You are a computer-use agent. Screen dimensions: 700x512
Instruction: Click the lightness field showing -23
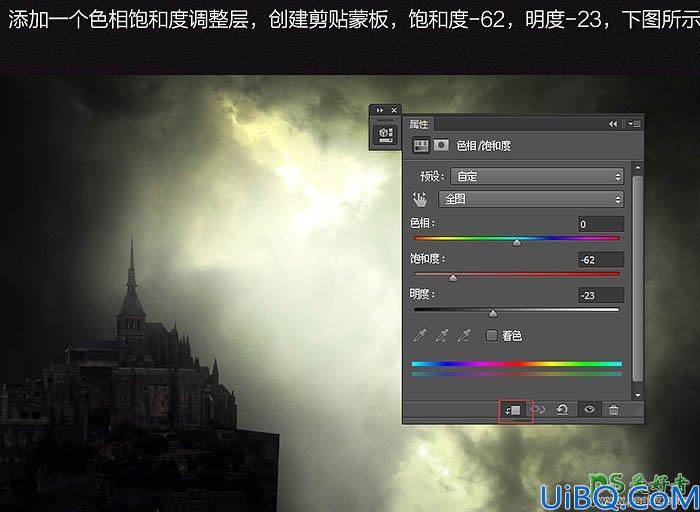(x=600, y=295)
